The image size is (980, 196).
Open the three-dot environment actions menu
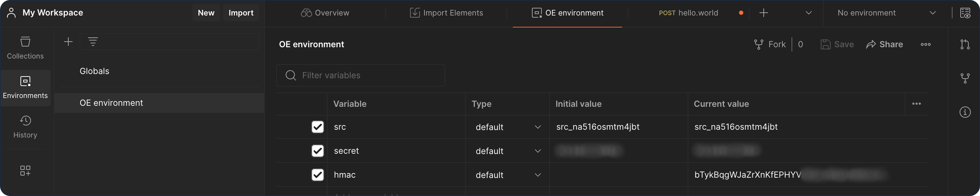(x=926, y=44)
